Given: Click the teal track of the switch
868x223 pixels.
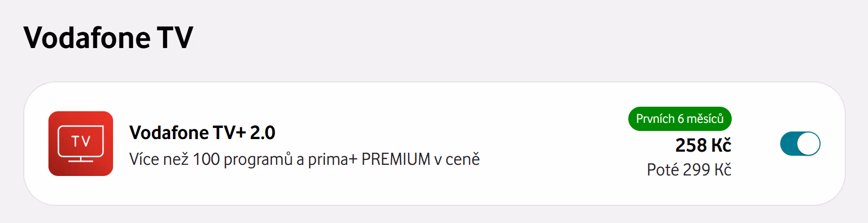Looking at the screenshot, I should pos(789,144).
